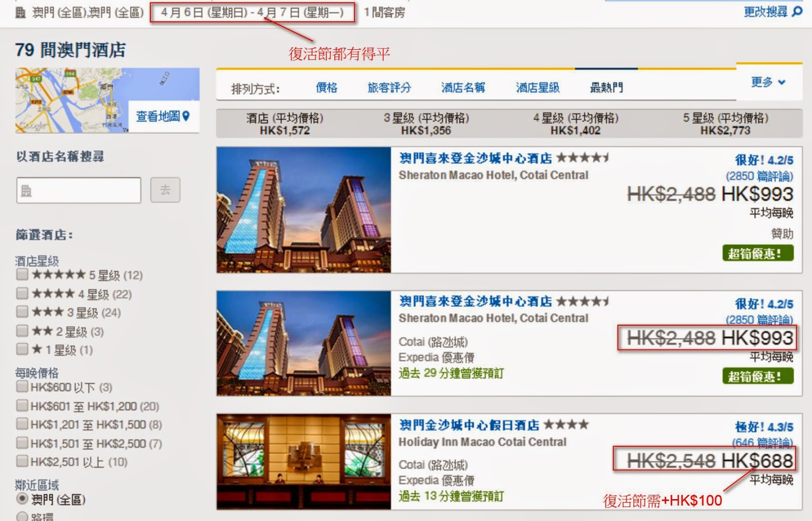The height and width of the screenshot is (521, 812).
Task: Check the 5 星級 filter box
Action: point(22,274)
